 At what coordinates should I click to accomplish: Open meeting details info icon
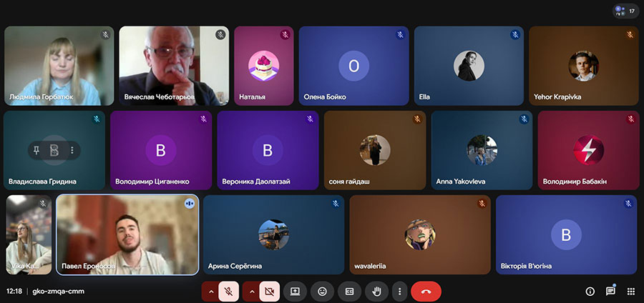coord(590,292)
